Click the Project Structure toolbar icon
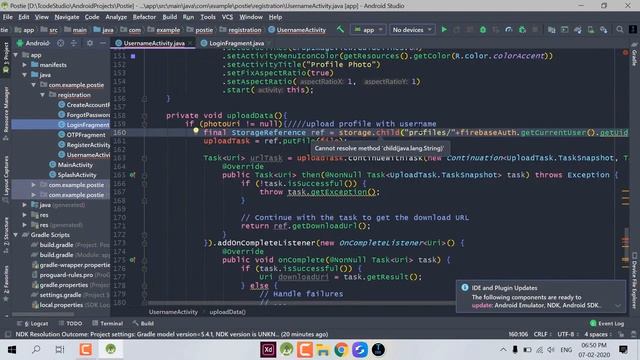This screenshot has height=360, width=640. pyautogui.click(x=551, y=30)
